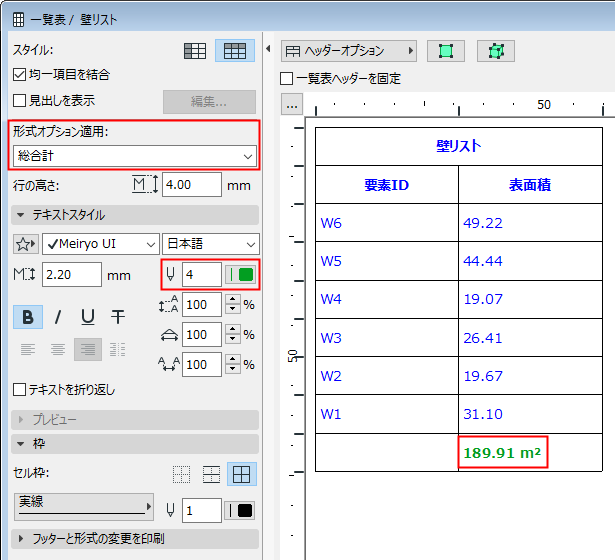Choose the all-borders cell frame option
Viewport: 615px width, 560px height.
click(242, 475)
